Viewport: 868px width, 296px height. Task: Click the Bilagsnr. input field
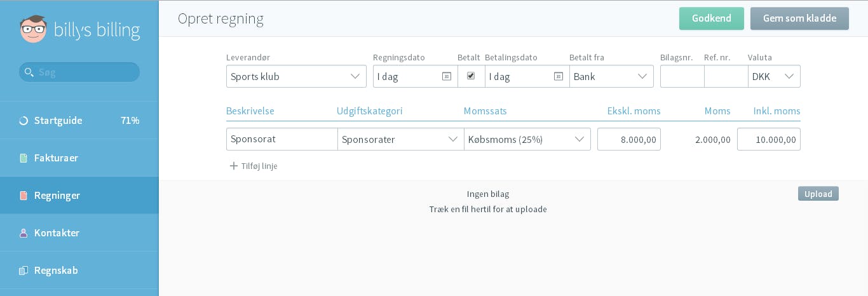tap(682, 76)
